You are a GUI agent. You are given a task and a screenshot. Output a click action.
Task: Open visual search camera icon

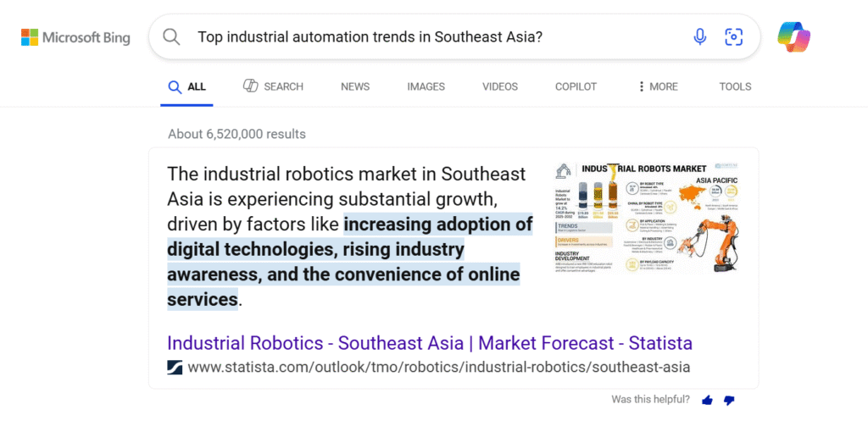tap(733, 37)
